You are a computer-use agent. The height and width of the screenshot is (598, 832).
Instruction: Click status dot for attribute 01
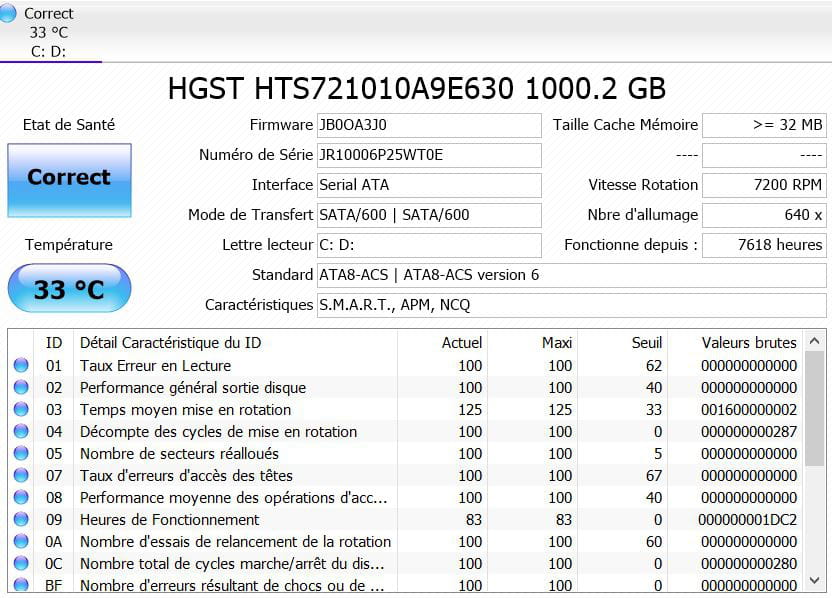21,366
